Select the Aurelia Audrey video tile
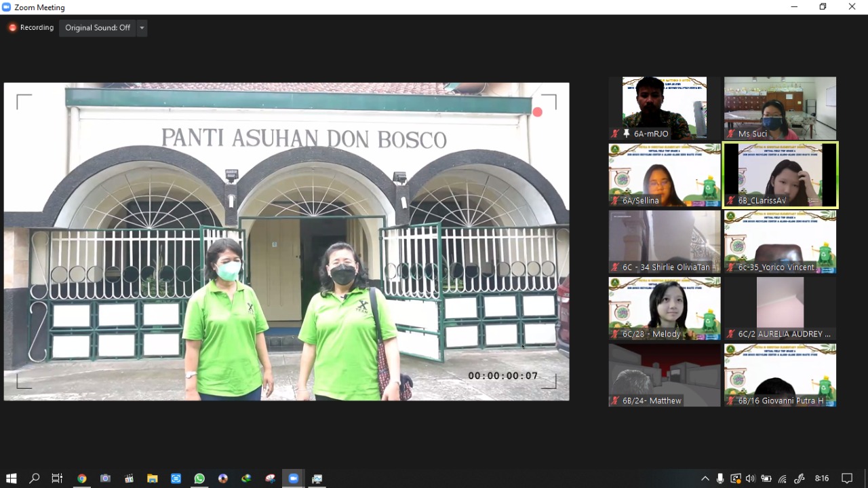The image size is (868, 488). pyautogui.click(x=780, y=309)
